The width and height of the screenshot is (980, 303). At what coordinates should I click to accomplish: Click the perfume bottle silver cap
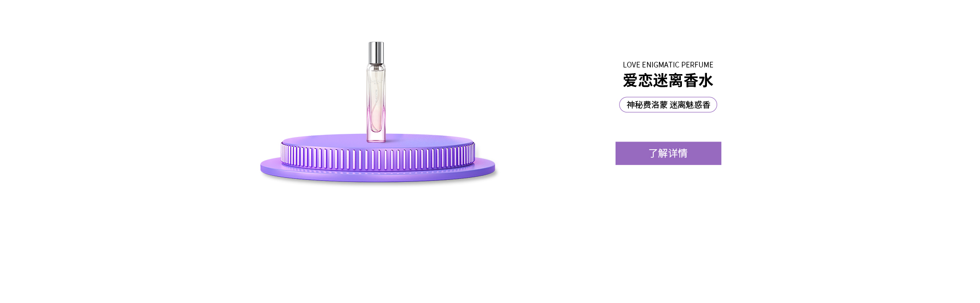coord(376,53)
